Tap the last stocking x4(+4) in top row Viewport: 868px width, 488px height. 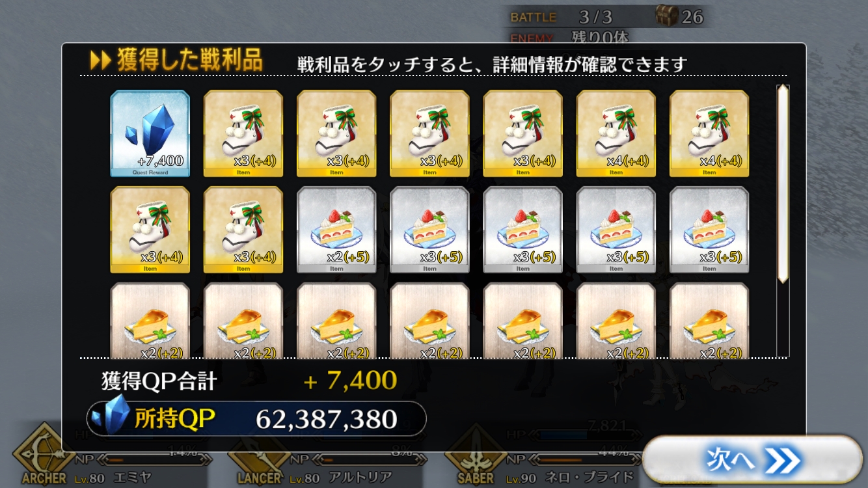[x=709, y=133]
